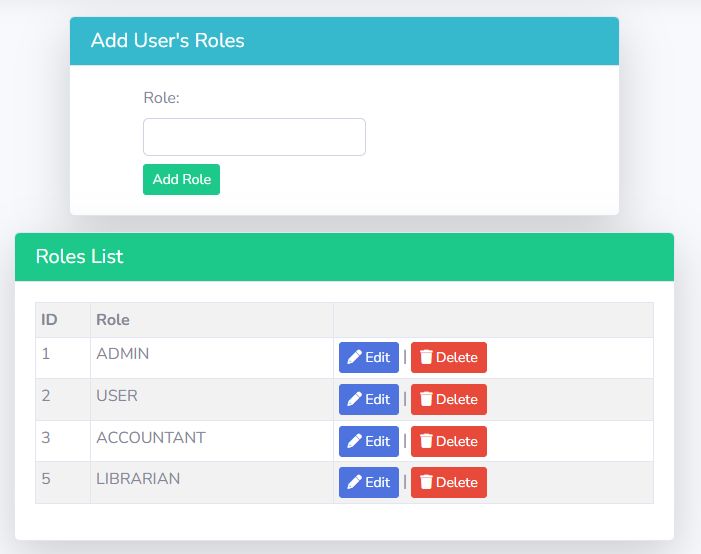Delete the LIBRARIAN role

tap(449, 483)
